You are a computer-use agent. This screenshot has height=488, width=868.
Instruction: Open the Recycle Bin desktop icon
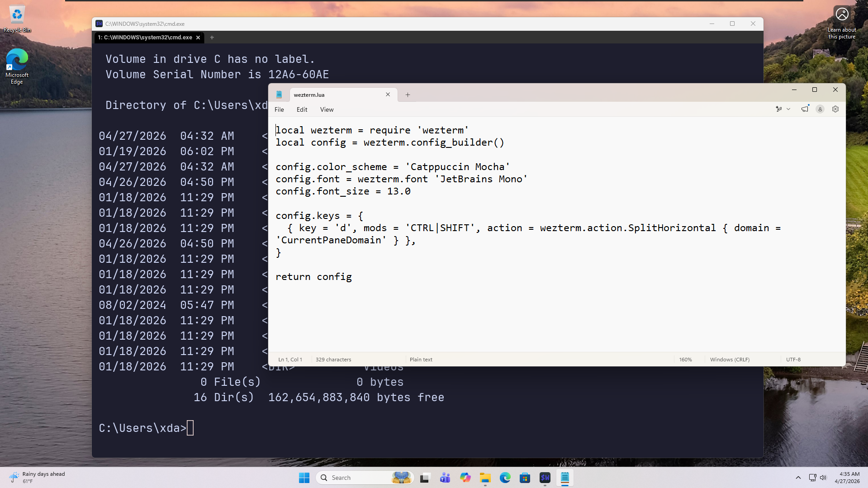[17, 19]
